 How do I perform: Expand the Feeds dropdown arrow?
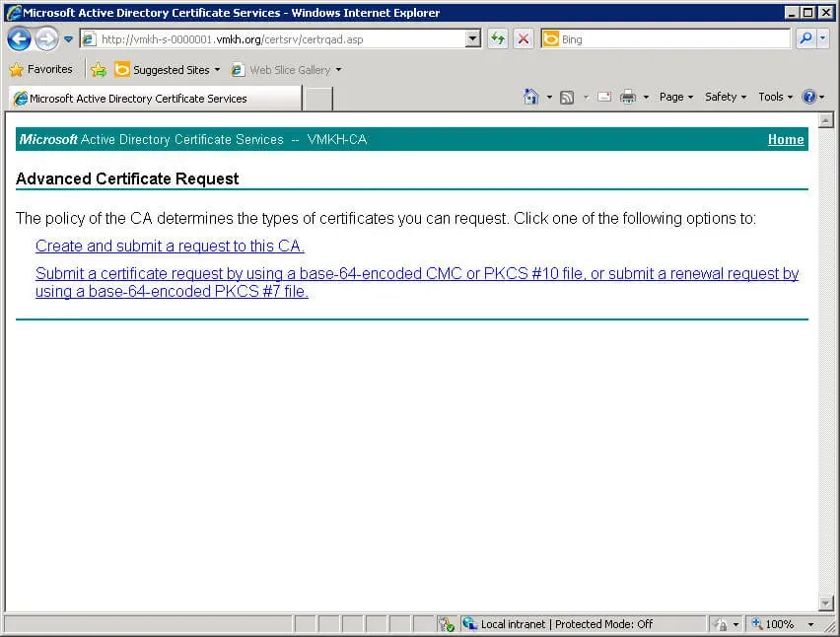coord(586,97)
